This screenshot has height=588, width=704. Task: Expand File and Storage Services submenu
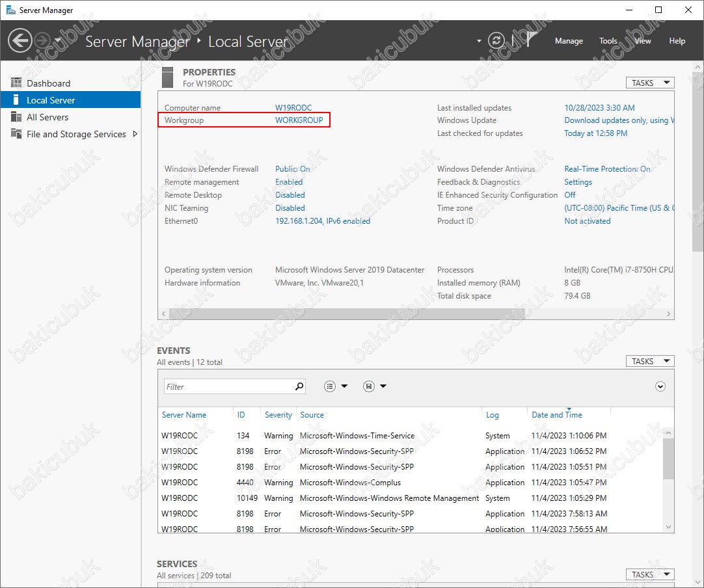click(135, 134)
